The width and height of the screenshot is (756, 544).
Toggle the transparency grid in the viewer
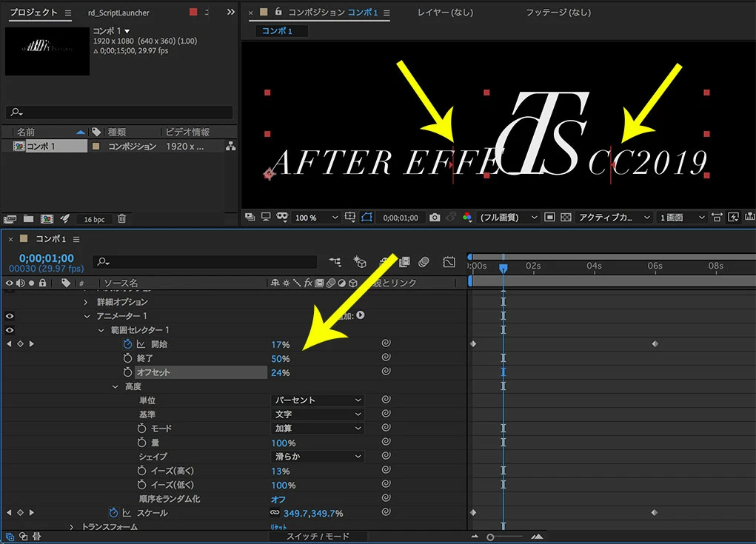566,218
